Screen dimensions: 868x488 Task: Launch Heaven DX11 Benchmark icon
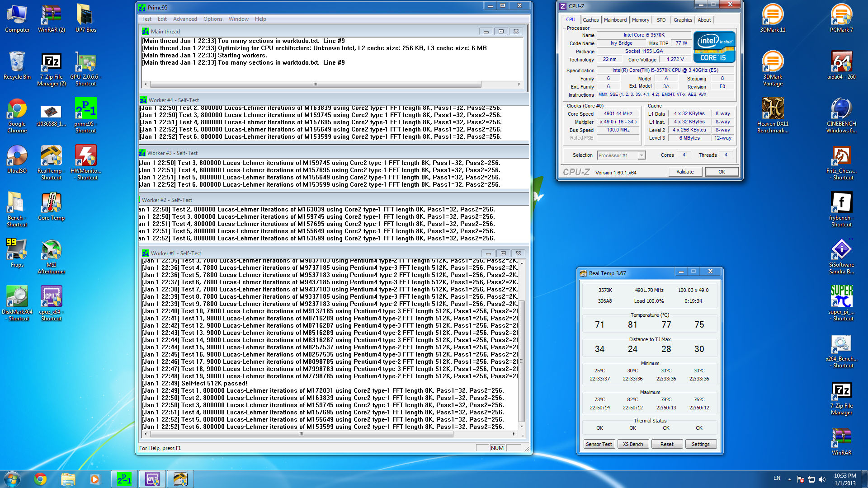coord(773,116)
